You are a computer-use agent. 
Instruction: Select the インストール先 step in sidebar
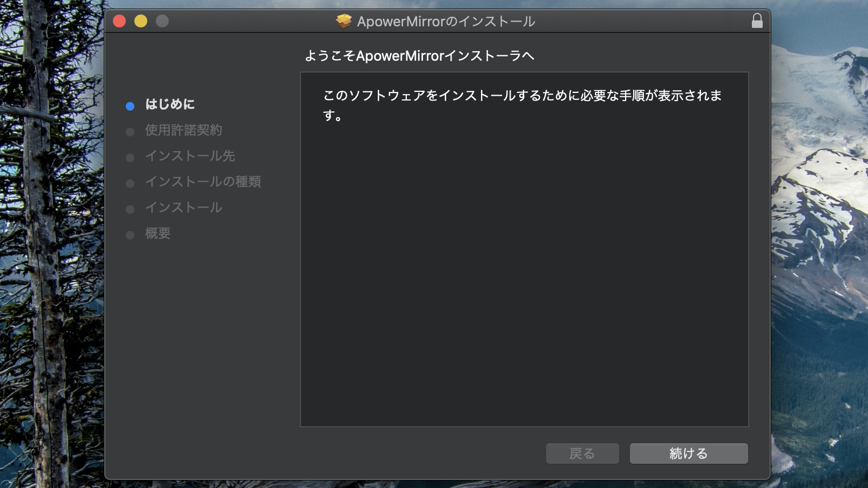(x=190, y=156)
